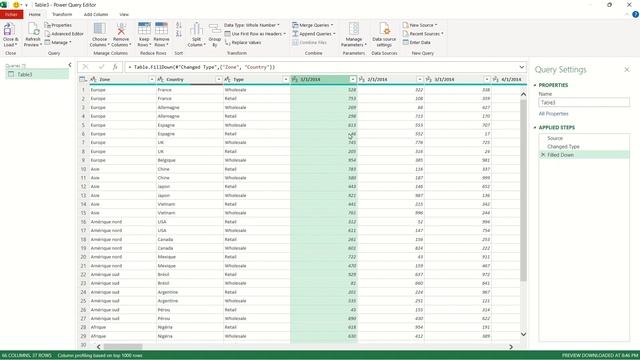
Task: Open the Zone column filter dropdown
Action: [x=151, y=80]
